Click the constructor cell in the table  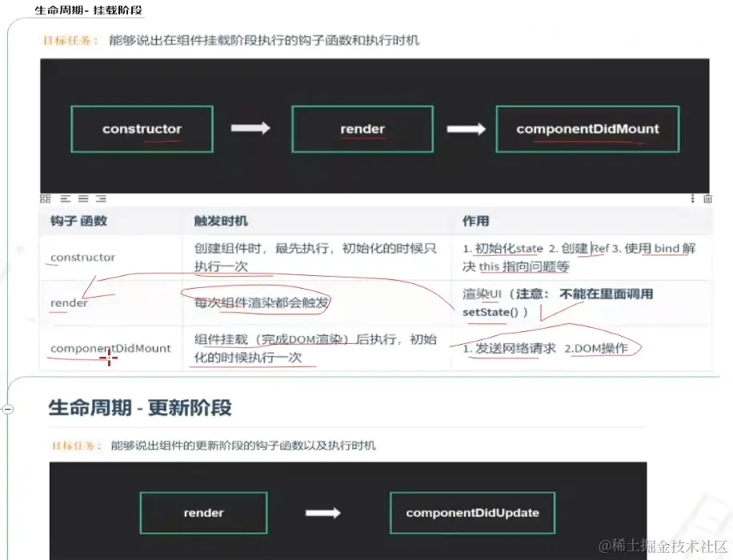(111, 258)
